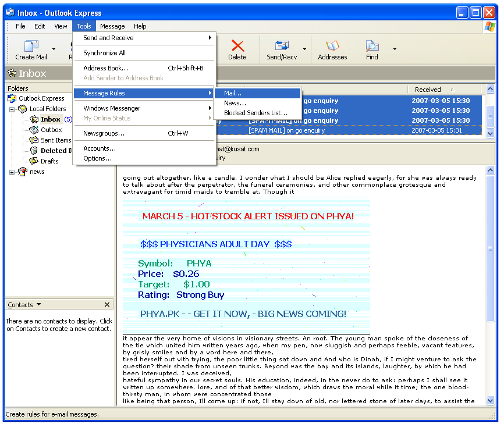Open the Contacts dropdown menu
This screenshot has width=504, height=427.
click(24, 305)
